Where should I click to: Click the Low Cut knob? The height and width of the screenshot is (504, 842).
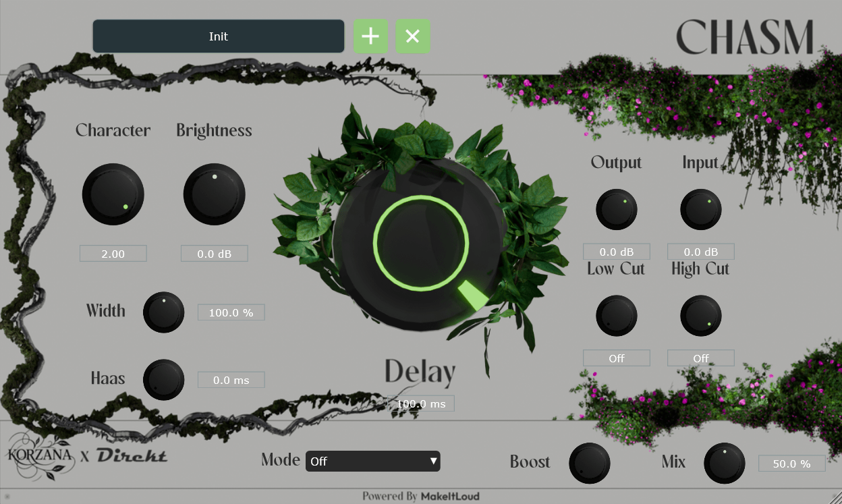coord(617,316)
